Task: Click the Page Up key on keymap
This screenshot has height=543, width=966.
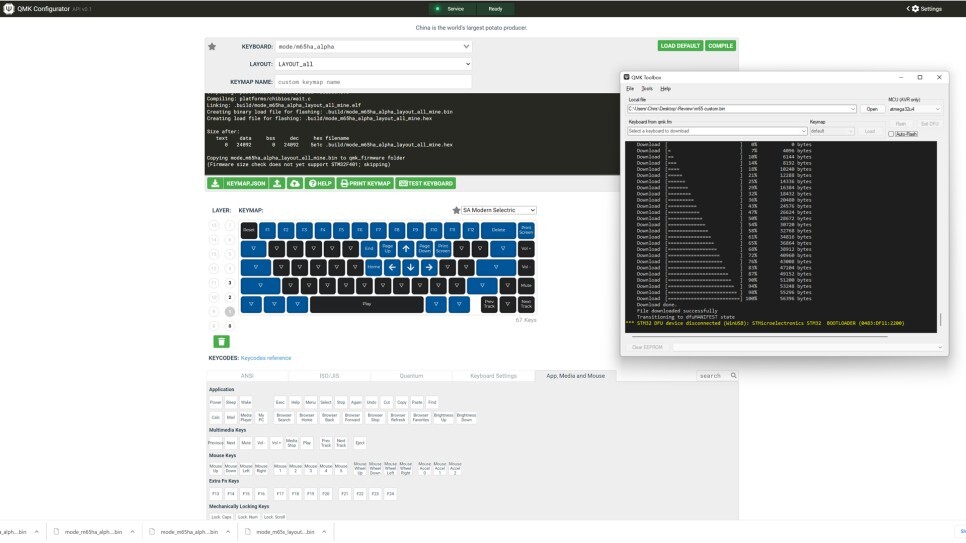Action: (387, 249)
